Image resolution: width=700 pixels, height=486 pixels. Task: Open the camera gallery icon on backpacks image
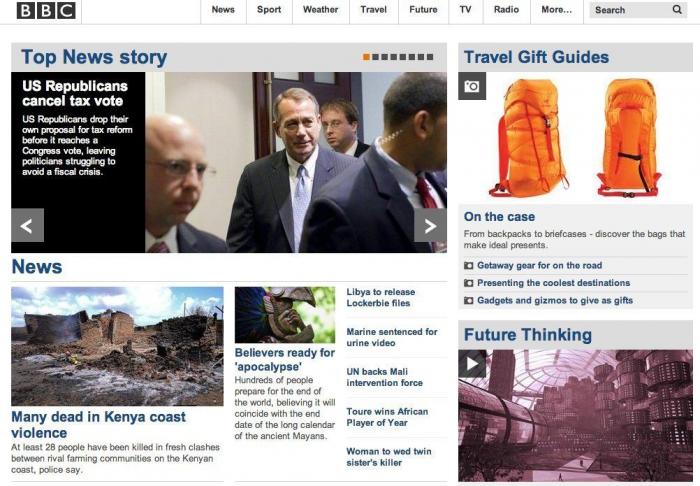pos(472,86)
